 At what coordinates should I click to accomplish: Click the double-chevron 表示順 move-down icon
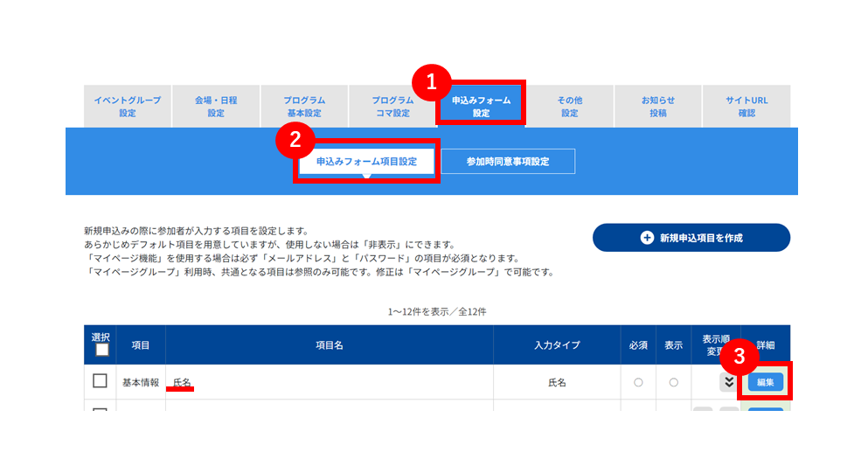(x=728, y=382)
